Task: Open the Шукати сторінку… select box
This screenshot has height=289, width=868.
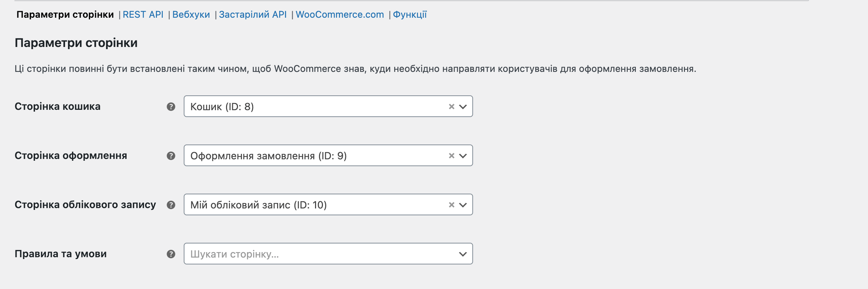Action: [x=328, y=254]
